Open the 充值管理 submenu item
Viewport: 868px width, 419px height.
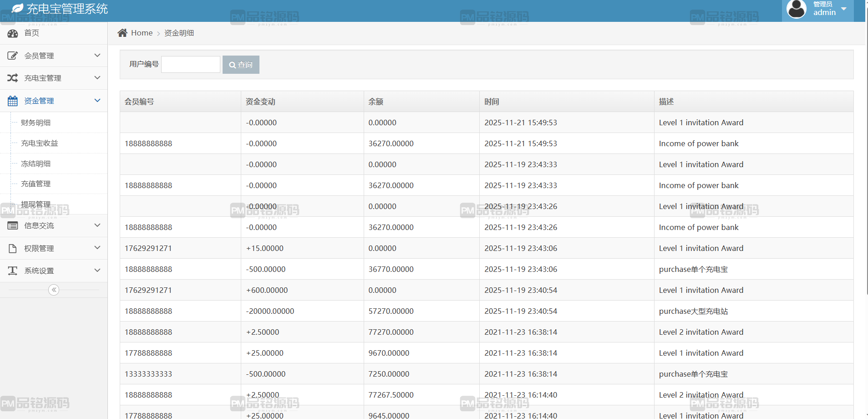click(x=36, y=184)
